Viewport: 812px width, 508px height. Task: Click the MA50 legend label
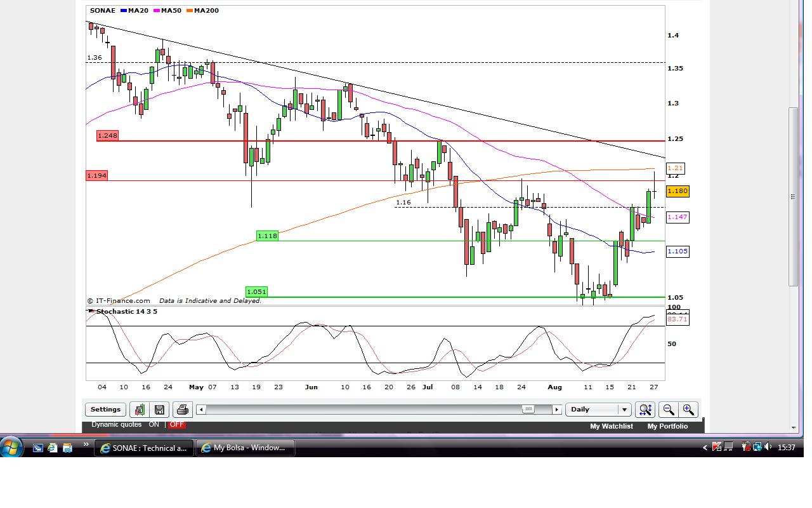167,10
